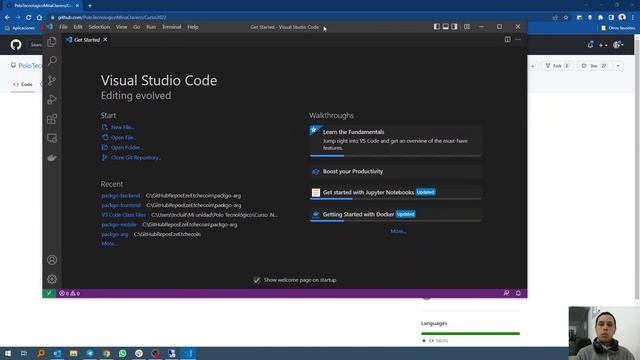Click the GitHub logo in browser page
The height and width of the screenshot is (360, 640).
coord(16,44)
